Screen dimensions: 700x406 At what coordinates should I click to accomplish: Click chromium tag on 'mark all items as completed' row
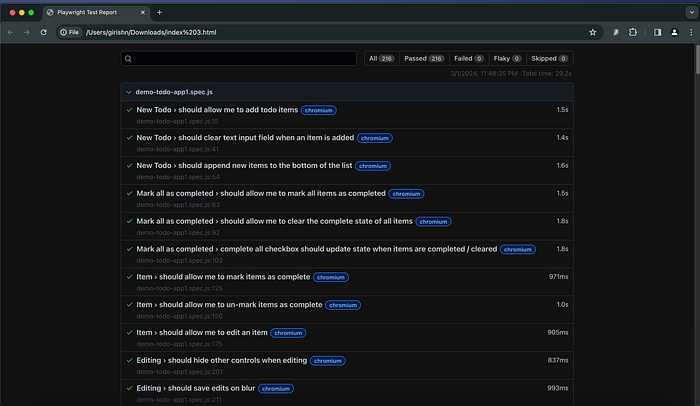tap(406, 194)
